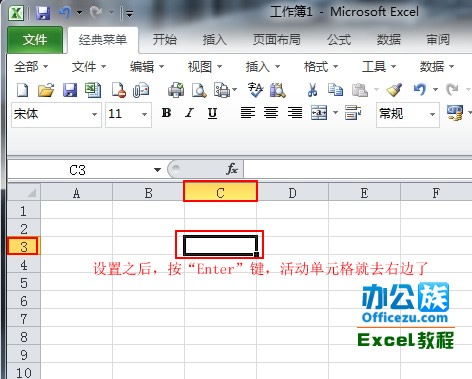Screen dimensions: 472x379
Task: Open Customize Quick Access Toolbar dropdown
Action: [129, 14]
